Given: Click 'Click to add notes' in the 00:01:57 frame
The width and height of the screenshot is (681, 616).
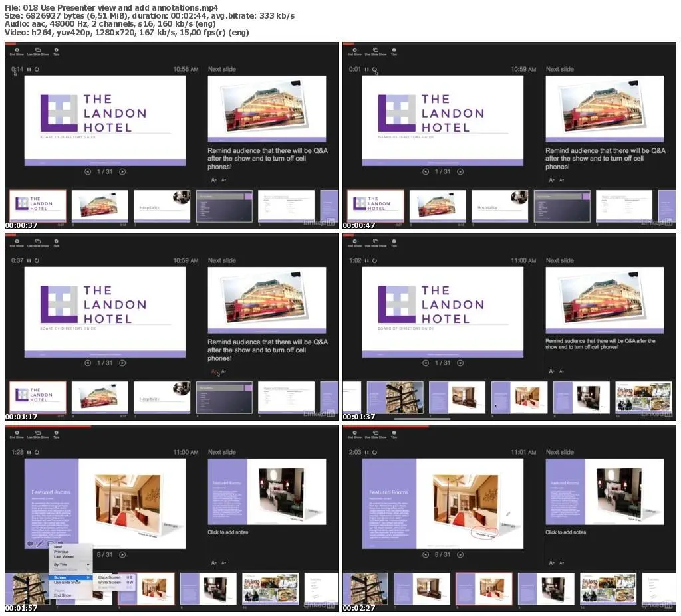Looking at the screenshot, I should (228, 532).
